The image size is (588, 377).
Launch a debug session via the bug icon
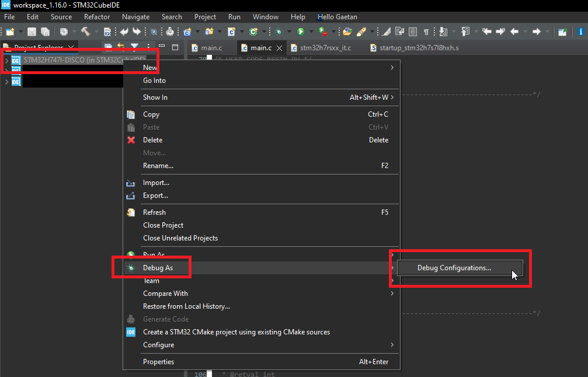pos(279,31)
